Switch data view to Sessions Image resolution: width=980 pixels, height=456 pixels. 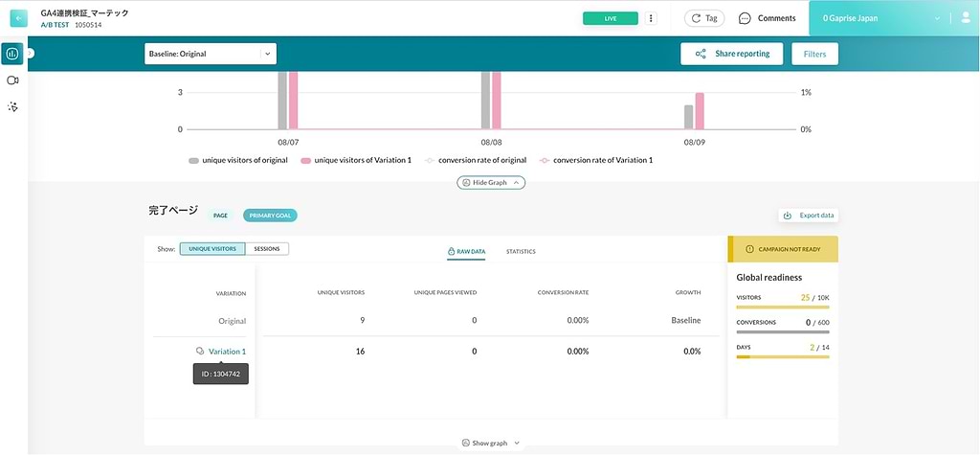[x=267, y=249]
